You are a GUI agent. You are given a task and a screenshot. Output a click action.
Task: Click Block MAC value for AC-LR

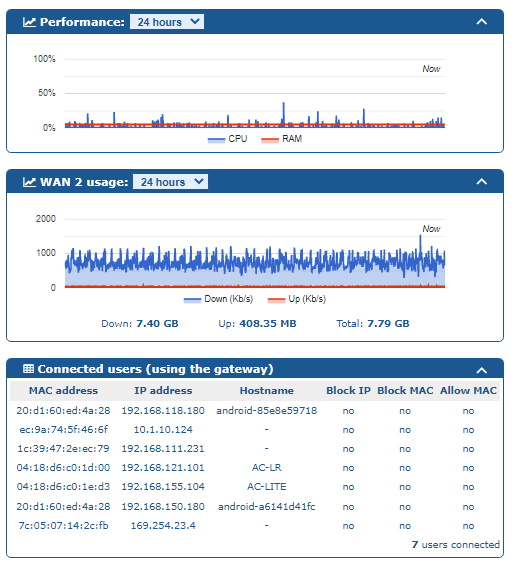tap(405, 468)
